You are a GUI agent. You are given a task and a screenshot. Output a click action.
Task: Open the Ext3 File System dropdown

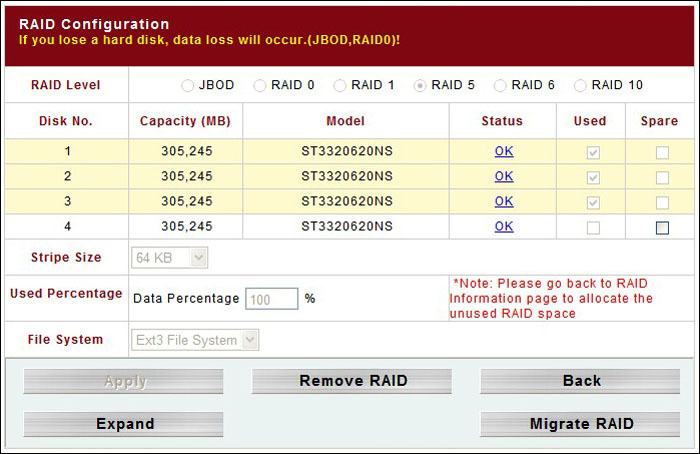click(195, 340)
